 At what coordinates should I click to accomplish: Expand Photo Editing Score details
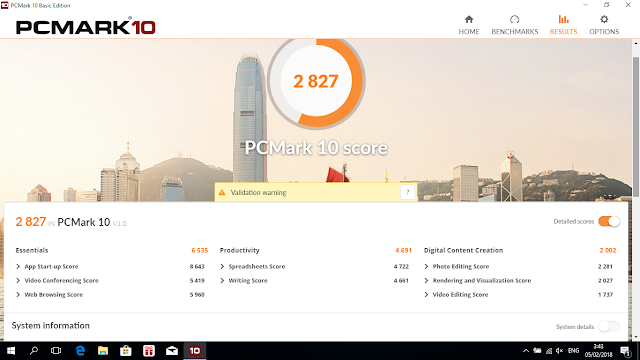point(426,267)
